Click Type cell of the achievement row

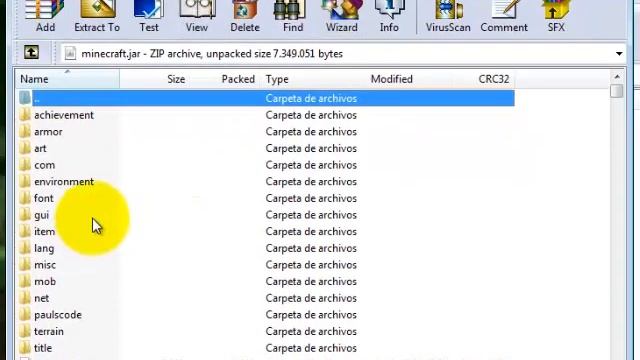tap(311, 115)
